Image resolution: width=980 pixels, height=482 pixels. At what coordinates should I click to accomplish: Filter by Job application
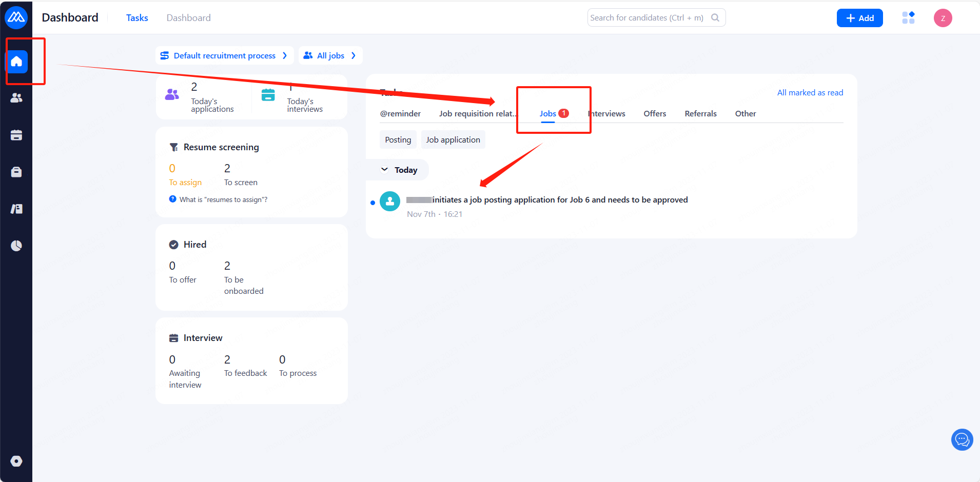pyautogui.click(x=453, y=140)
